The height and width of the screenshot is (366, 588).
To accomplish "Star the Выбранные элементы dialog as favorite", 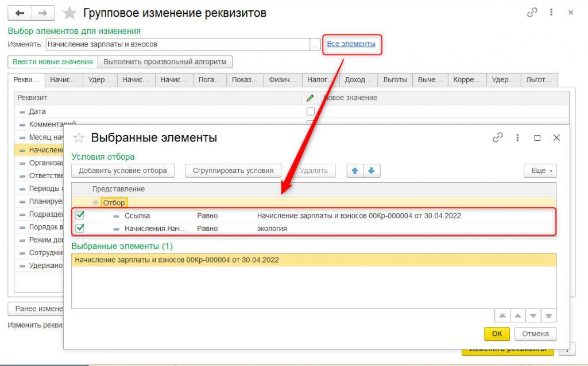I will [x=79, y=138].
